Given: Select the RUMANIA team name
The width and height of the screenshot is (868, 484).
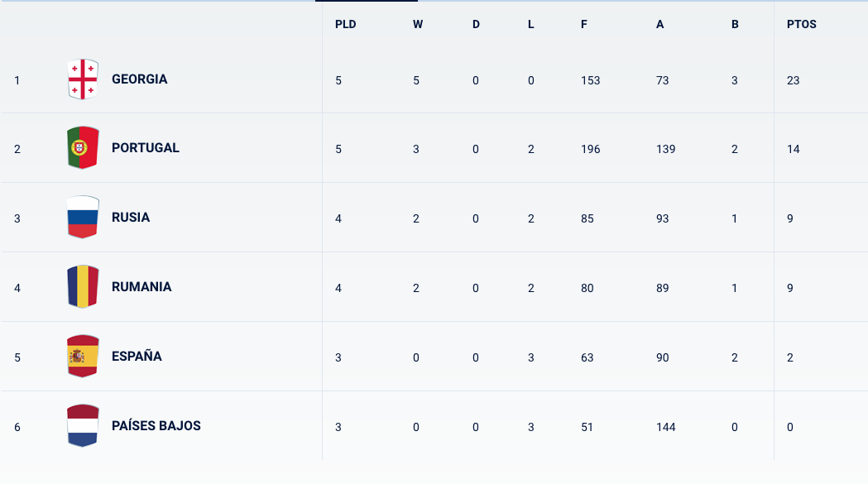Looking at the screenshot, I should (141, 287).
